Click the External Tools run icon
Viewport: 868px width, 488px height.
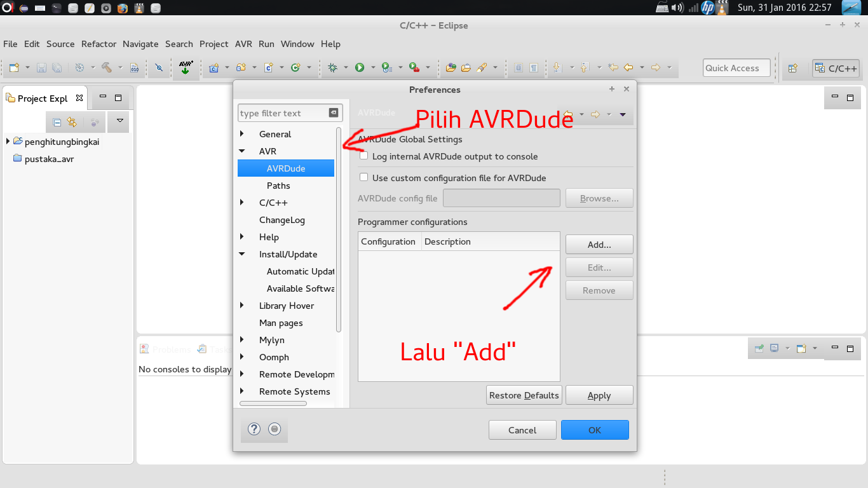click(x=414, y=67)
